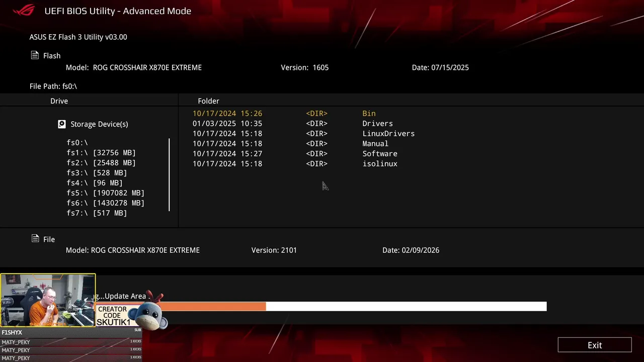644x362 pixels.
Task: Select drive fs3:\ [528 MB]
Action: pyautogui.click(x=97, y=173)
